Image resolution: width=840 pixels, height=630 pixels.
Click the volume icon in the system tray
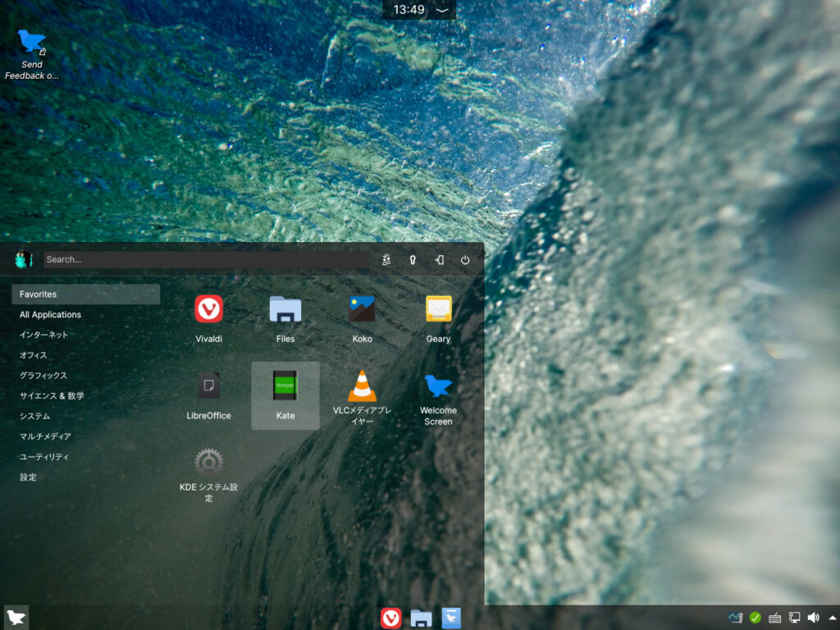[815, 617]
